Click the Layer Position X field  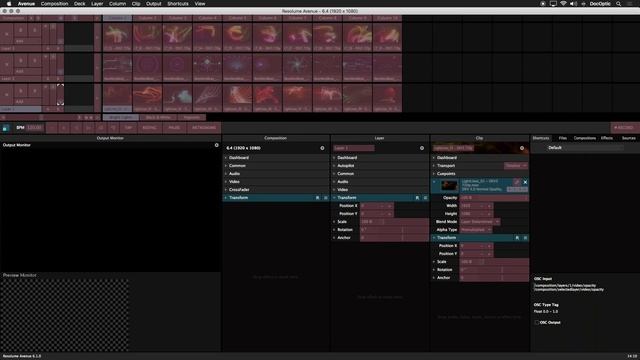(376, 206)
